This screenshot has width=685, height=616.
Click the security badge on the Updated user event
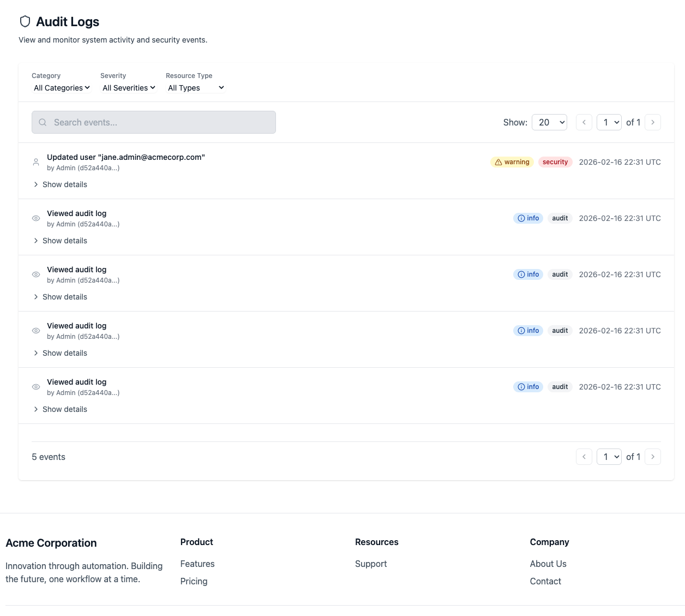click(555, 162)
